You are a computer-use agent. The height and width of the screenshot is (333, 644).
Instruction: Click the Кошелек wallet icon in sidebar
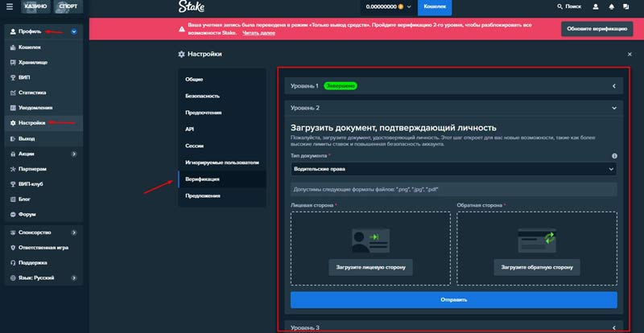tap(12, 47)
